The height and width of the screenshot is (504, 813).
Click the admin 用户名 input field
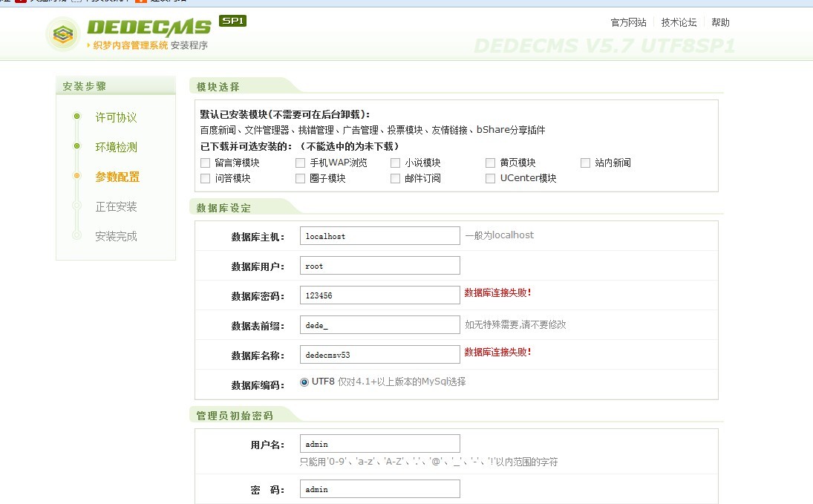tap(379, 444)
